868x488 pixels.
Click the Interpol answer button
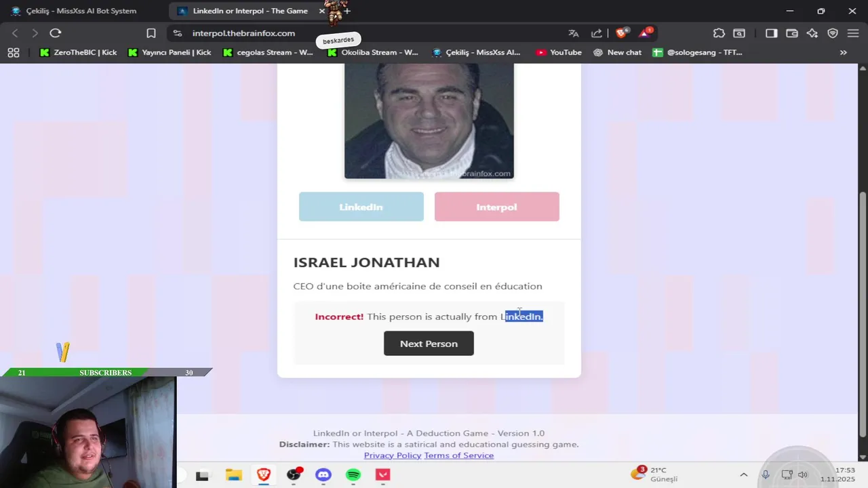(x=497, y=207)
